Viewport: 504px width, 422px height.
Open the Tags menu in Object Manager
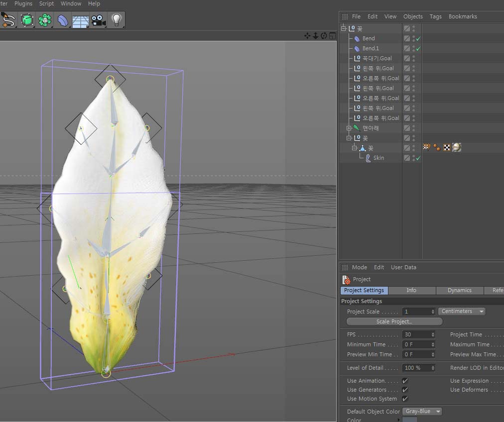pyautogui.click(x=435, y=16)
